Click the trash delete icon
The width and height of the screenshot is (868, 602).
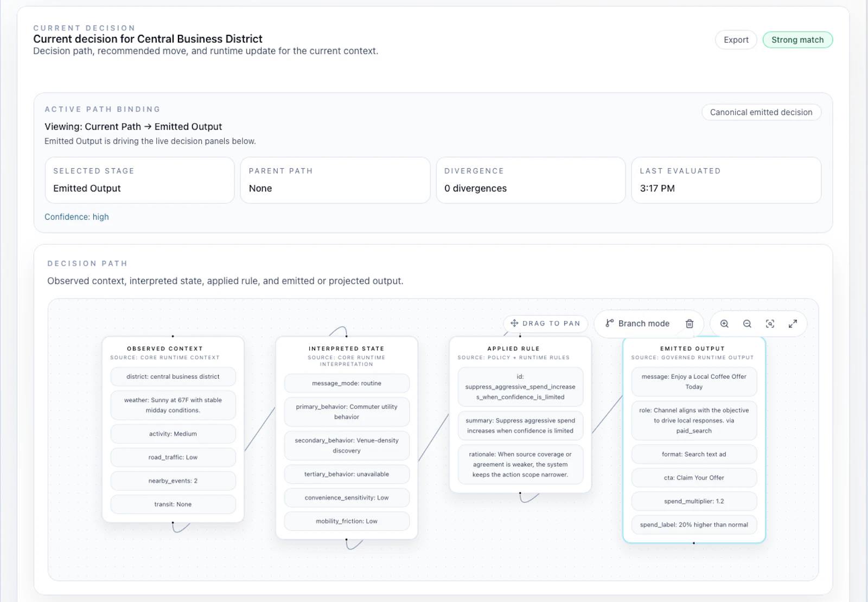pyautogui.click(x=690, y=323)
